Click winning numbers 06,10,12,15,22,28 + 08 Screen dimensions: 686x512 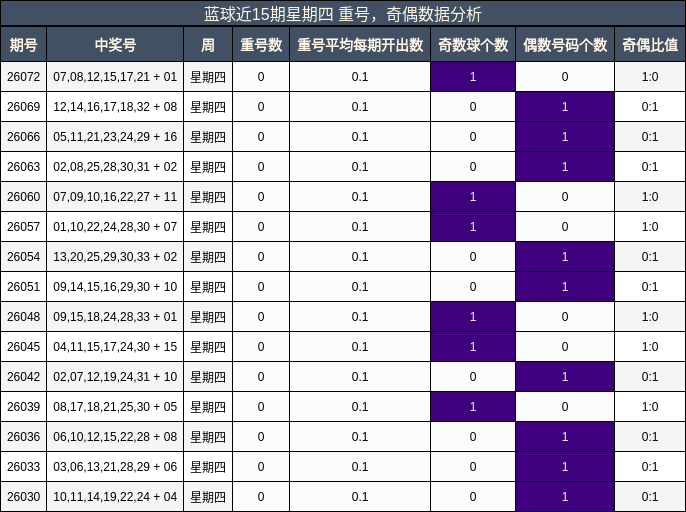(115, 437)
